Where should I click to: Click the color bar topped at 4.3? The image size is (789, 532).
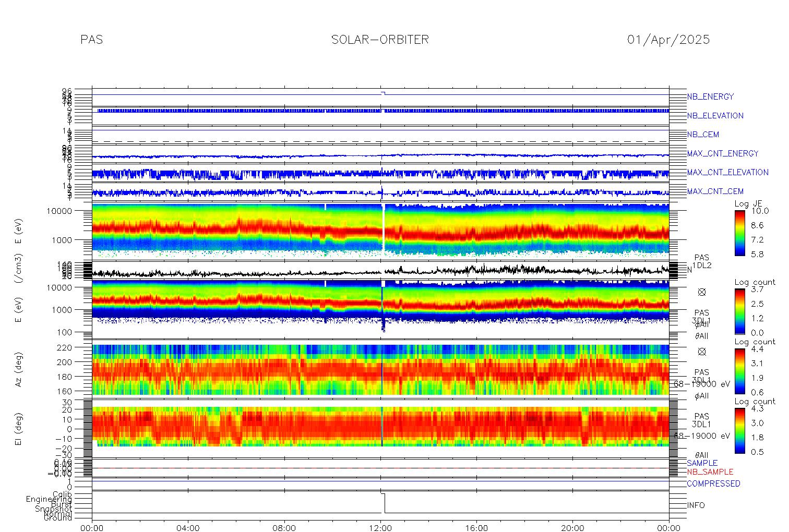pos(739,430)
